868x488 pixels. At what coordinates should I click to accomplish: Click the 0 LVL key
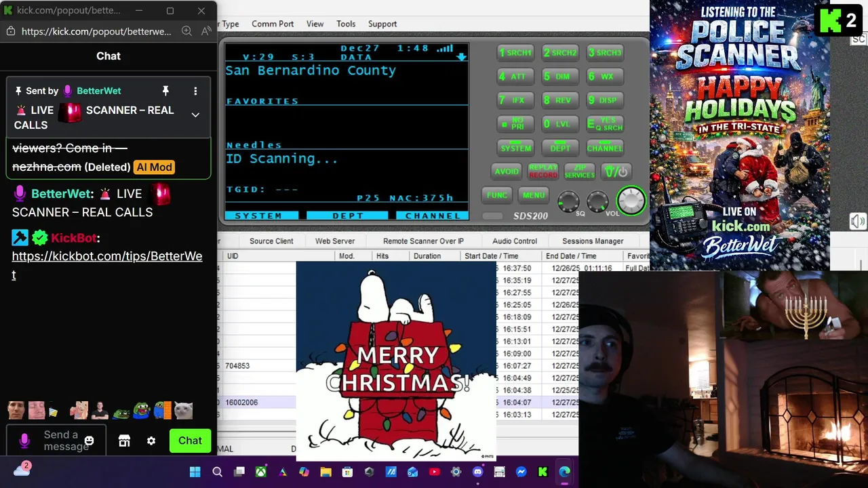[x=560, y=124]
